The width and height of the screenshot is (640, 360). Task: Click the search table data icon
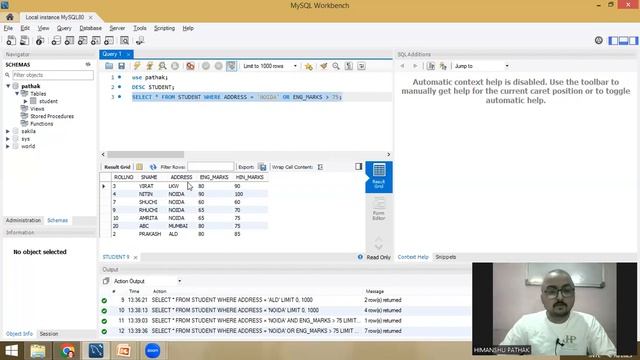click(124, 40)
